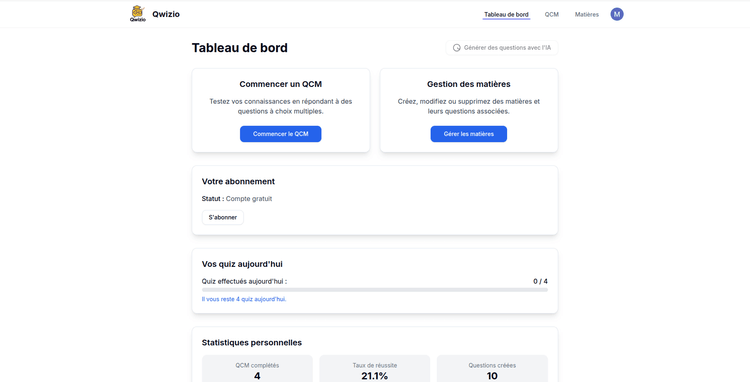
Task: Click the 0 / 4 quiz counter
Action: click(540, 282)
